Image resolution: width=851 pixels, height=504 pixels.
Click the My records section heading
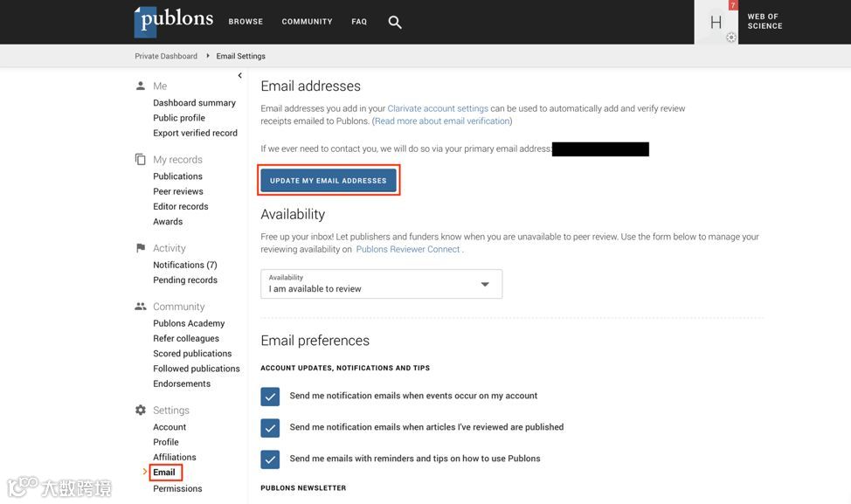click(x=177, y=160)
